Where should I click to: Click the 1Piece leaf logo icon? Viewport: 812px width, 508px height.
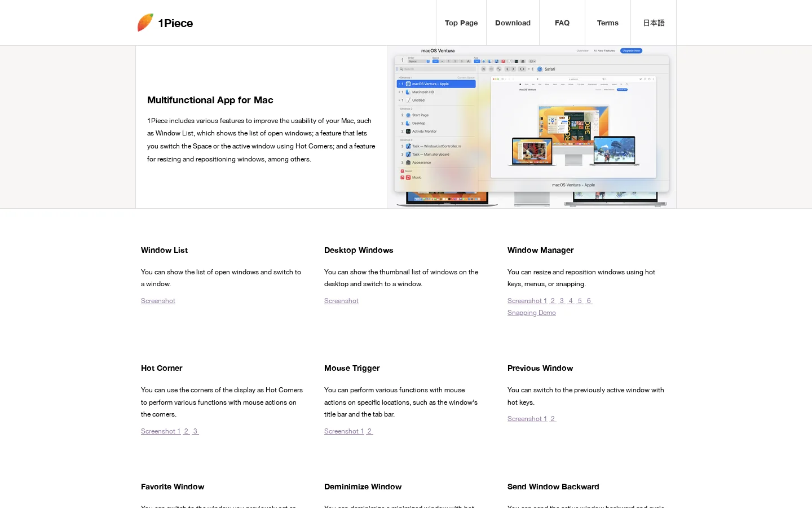tap(145, 23)
